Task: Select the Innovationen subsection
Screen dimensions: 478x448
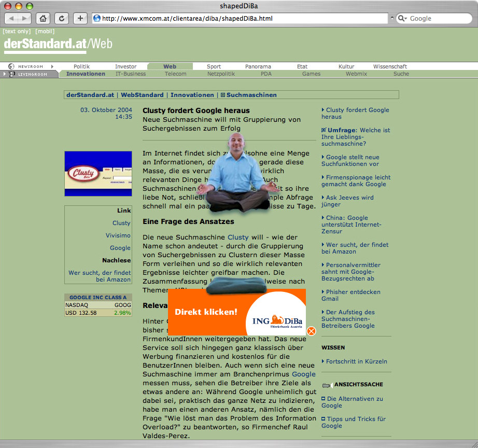Action: (x=86, y=74)
